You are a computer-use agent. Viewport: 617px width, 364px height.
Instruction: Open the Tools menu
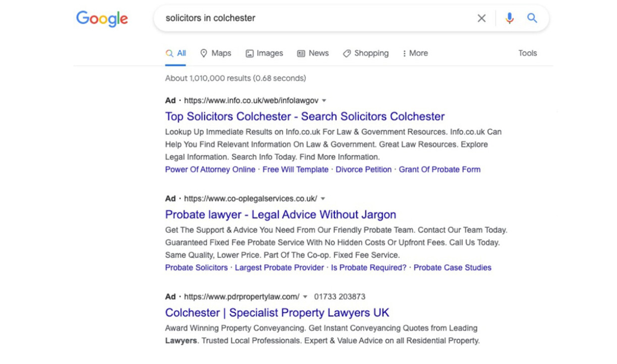click(x=527, y=53)
